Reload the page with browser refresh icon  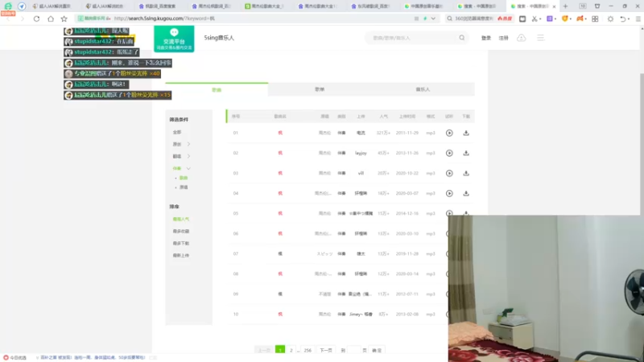pos(36,19)
